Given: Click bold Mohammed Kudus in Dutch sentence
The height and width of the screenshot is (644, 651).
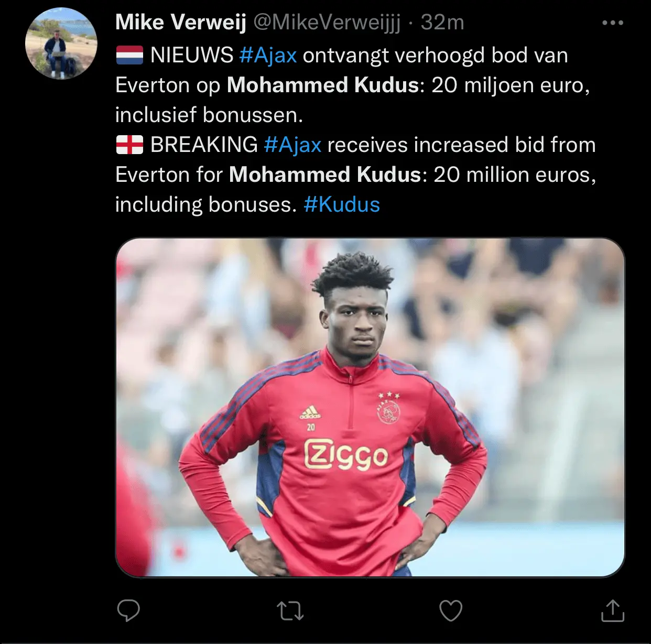Looking at the screenshot, I should coord(323,85).
